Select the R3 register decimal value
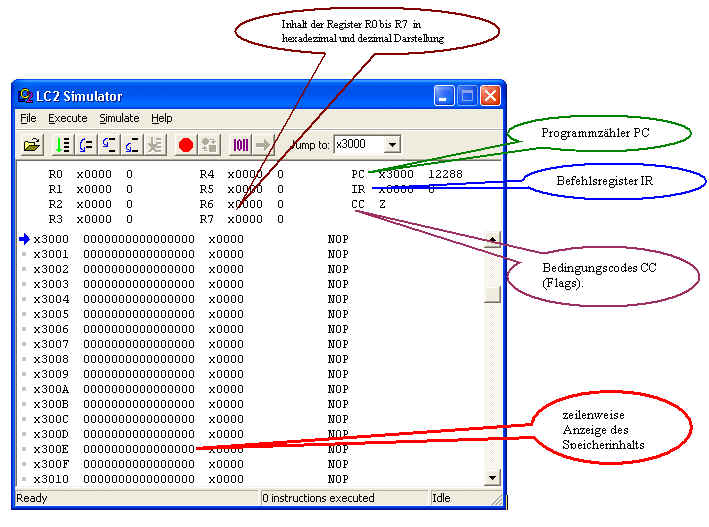This screenshot has height=527, width=709. click(x=129, y=219)
